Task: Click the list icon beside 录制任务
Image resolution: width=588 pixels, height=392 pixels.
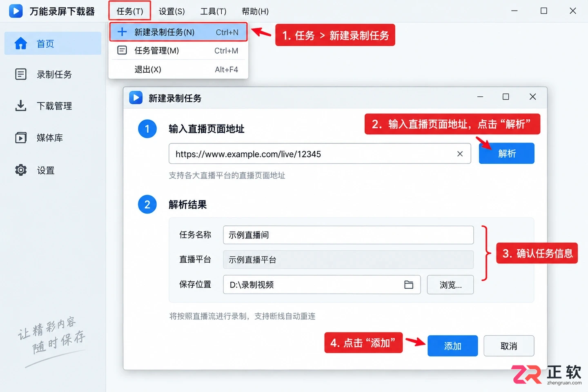Action: pyautogui.click(x=20, y=74)
